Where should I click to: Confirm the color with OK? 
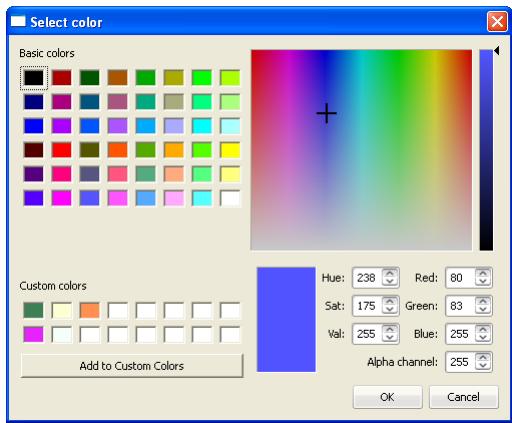[x=387, y=397]
